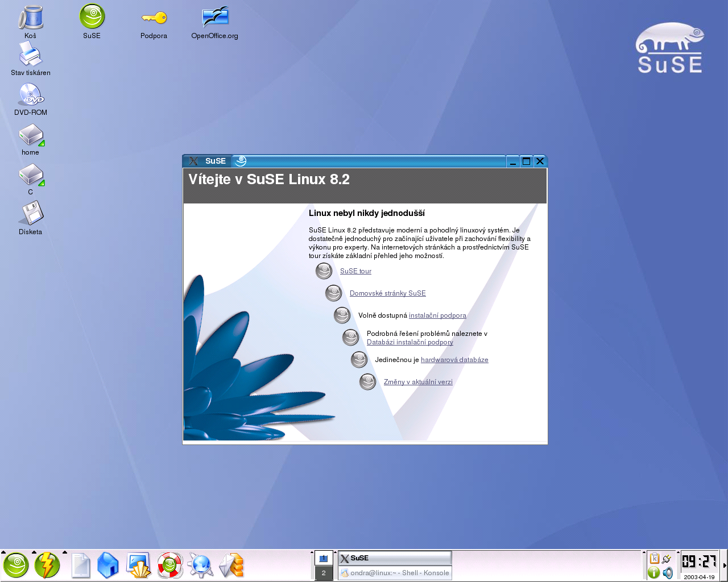Open the SuSE tour link

pyautogui.click(x=355, y=271)
